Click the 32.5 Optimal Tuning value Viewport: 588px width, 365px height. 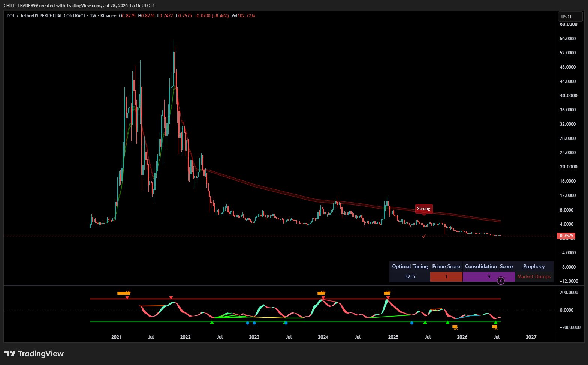click(410, 277)
